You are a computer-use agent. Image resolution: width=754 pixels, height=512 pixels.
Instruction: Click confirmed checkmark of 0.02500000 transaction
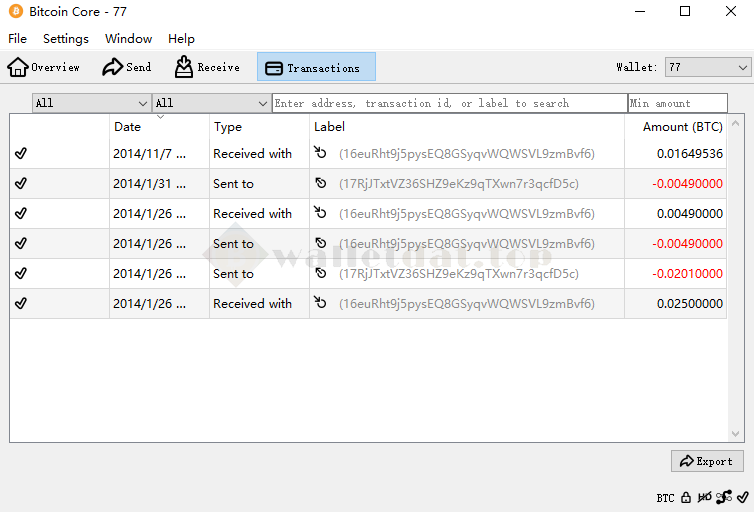click(x=21, y=304)
